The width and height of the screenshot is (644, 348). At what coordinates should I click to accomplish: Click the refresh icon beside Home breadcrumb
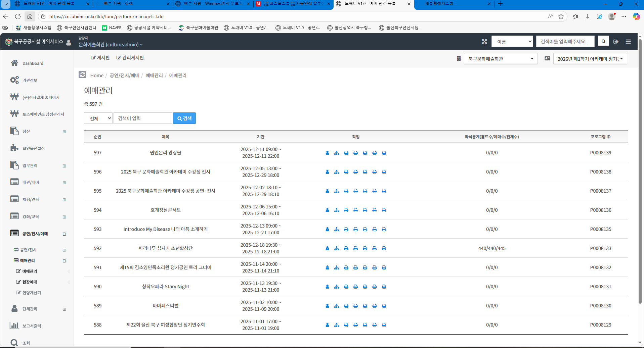(x=83, y=75)
